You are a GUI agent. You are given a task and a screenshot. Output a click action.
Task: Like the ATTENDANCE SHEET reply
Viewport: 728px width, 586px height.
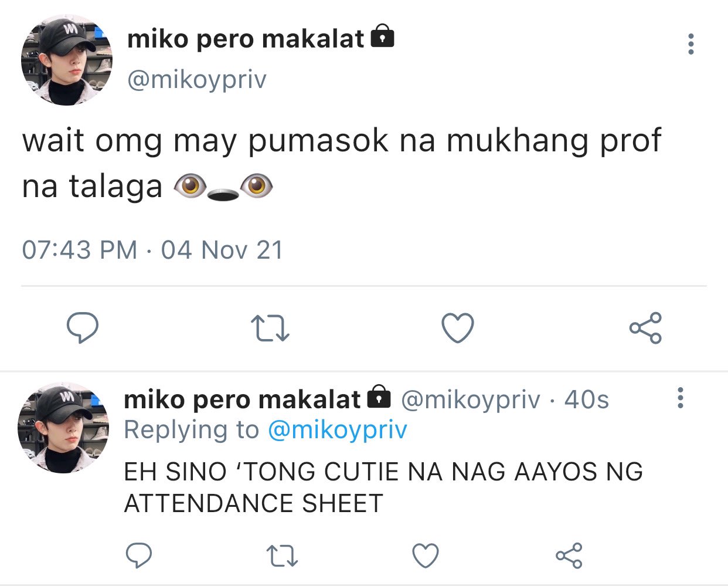coord(426,555)
